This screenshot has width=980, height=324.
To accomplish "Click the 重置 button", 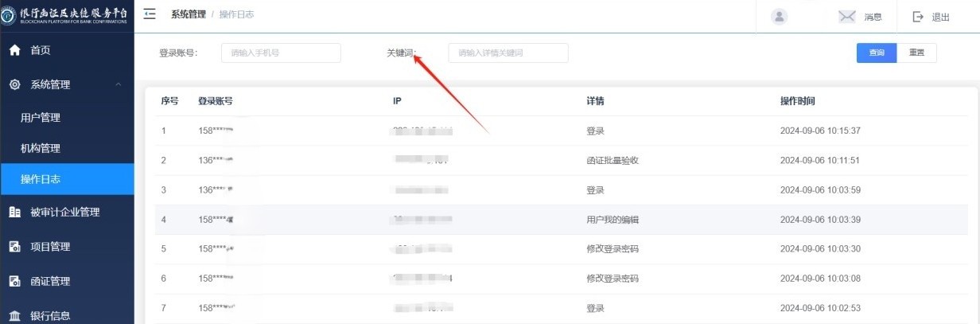I will pos(916,53).
